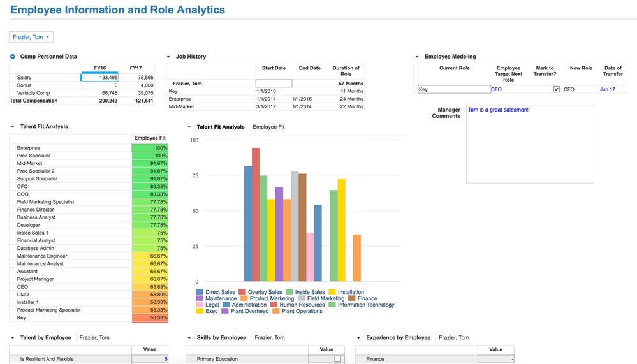Screen dimensions: 637x364
Task: Click the Information Technology legend item
Action: [x=362, y=305]
